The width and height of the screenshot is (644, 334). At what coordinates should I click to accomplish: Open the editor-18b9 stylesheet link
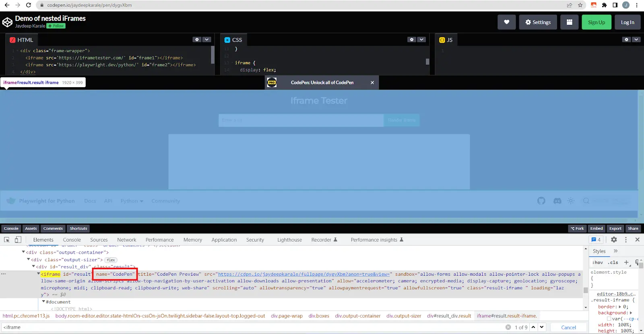coord(616,294)
